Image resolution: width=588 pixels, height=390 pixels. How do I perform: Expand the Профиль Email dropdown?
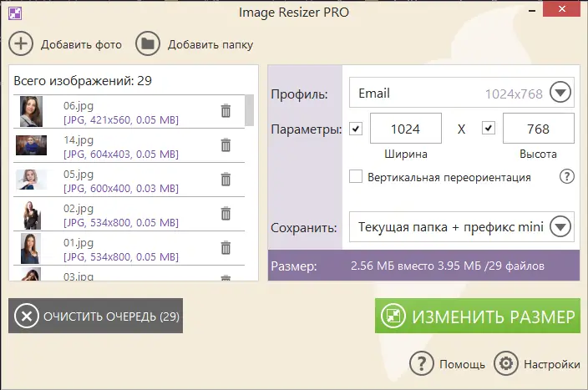(560, 93)
